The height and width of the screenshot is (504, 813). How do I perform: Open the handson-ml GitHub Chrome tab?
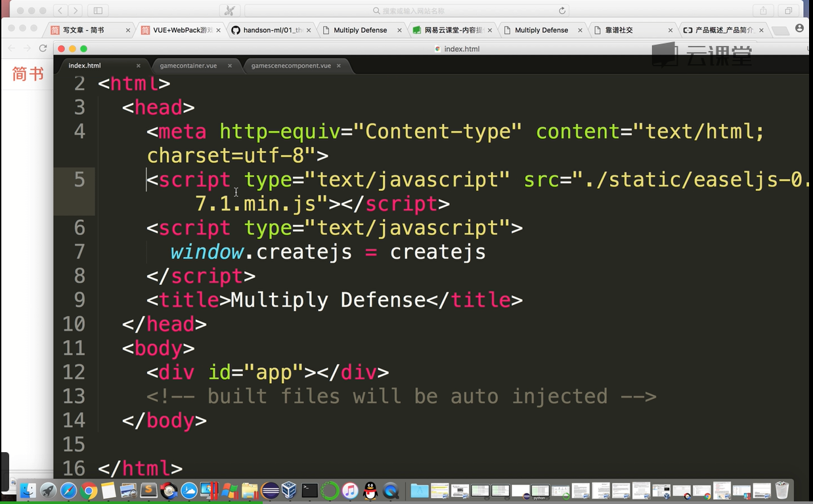click(269, 30)
